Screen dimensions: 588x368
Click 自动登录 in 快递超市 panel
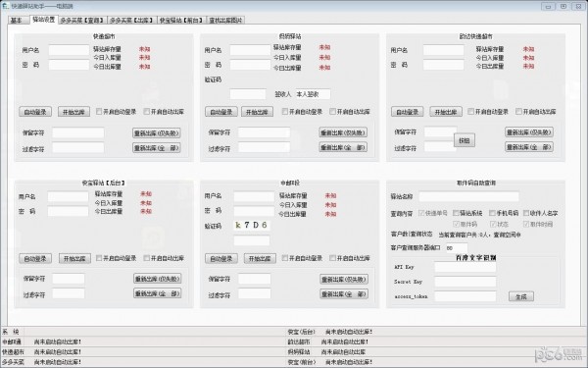tap(35, 112)
